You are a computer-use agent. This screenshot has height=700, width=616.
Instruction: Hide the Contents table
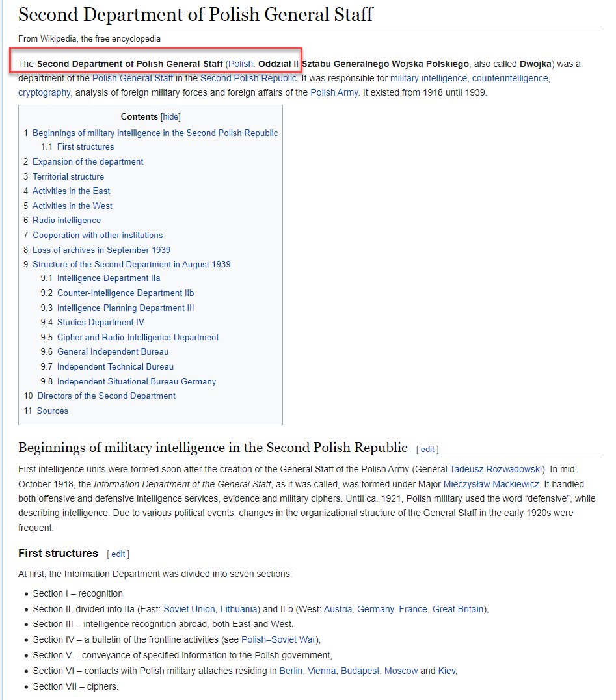170,117
